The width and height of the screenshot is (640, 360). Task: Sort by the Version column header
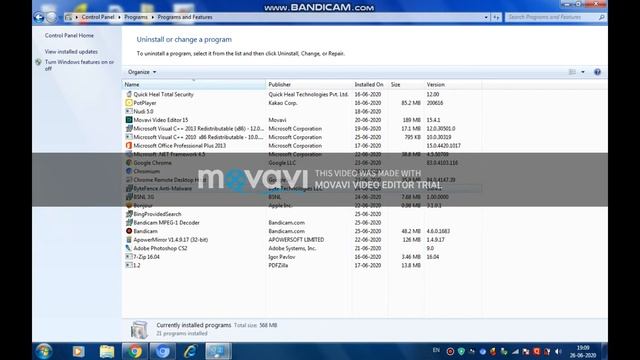(x=453, y=84)
